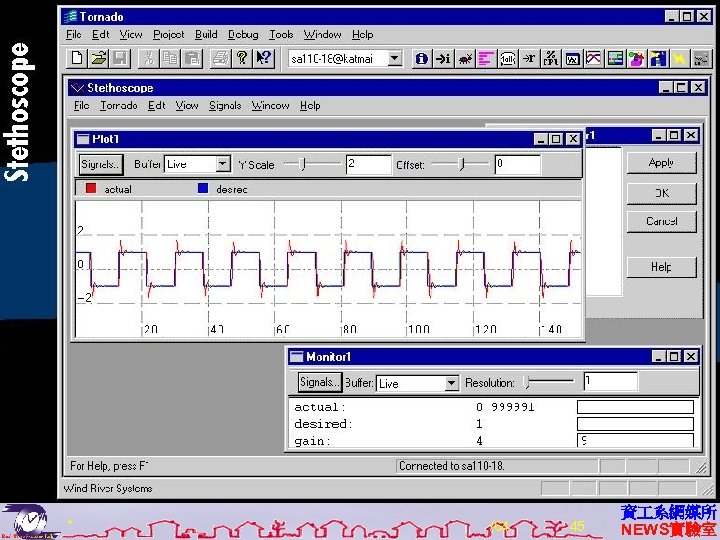
Task: Open the Tornado Window menu
Action: [322, 34]
